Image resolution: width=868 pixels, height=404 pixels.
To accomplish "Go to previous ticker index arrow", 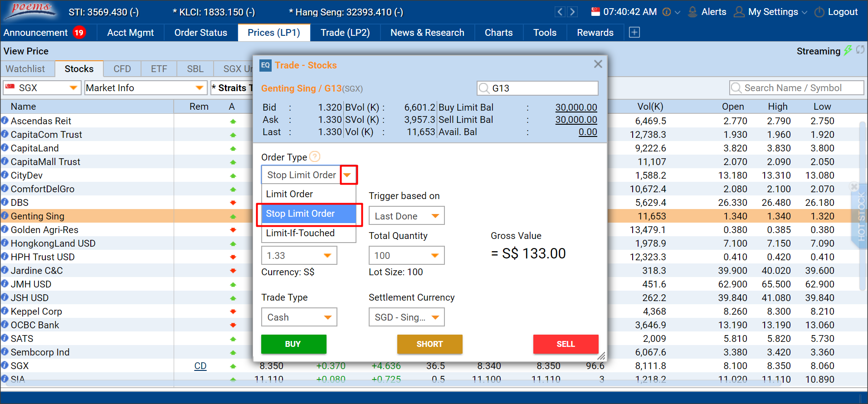I will tap(560, 12).
